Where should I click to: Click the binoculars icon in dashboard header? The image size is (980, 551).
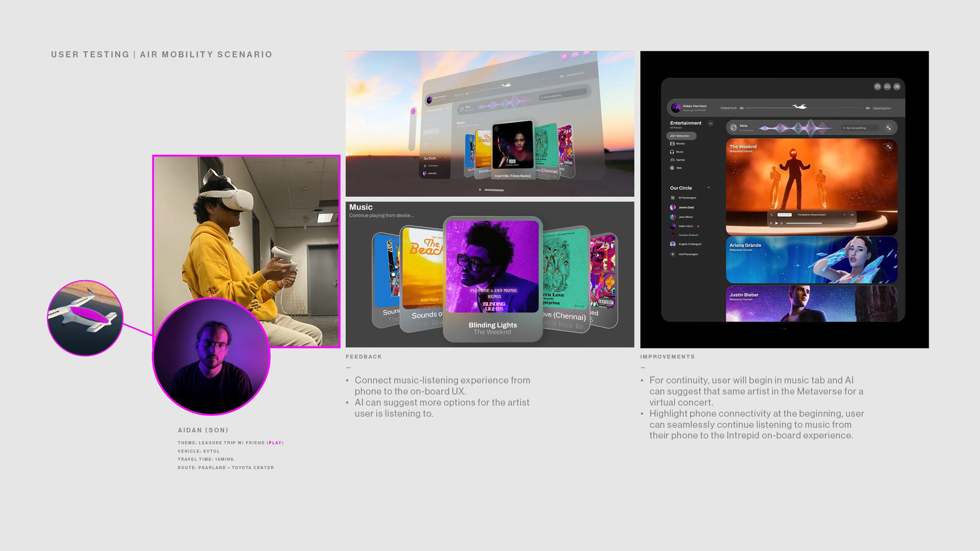coord(897,86)
